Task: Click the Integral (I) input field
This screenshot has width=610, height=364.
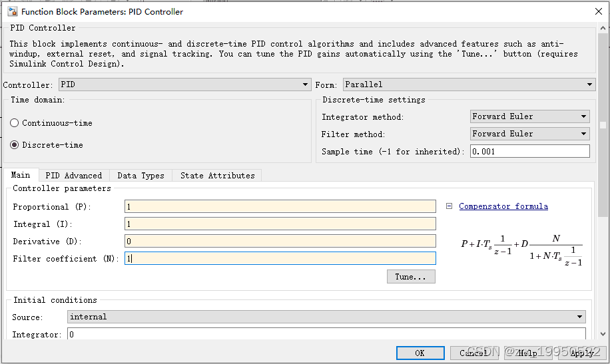Action: click(280, 224)
